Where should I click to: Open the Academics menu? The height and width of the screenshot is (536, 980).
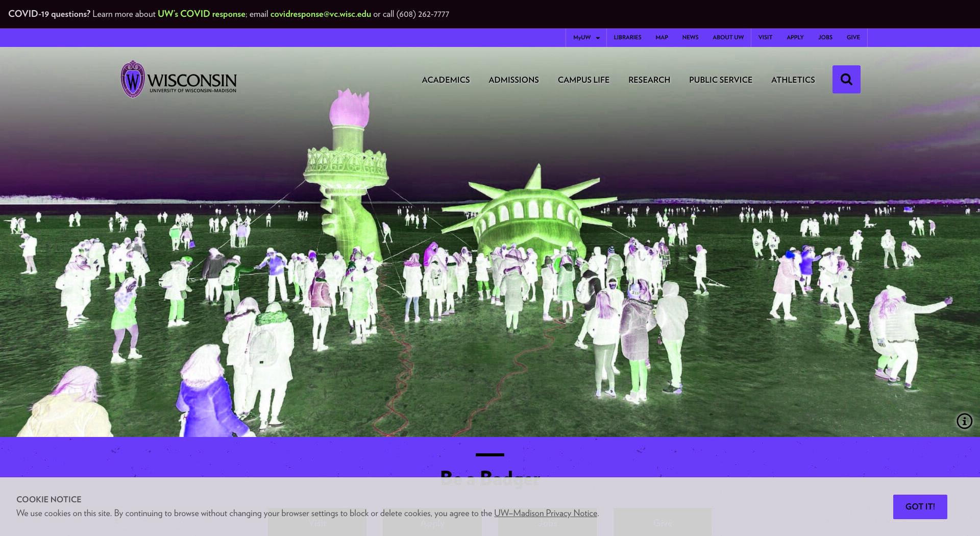[446, 80]
